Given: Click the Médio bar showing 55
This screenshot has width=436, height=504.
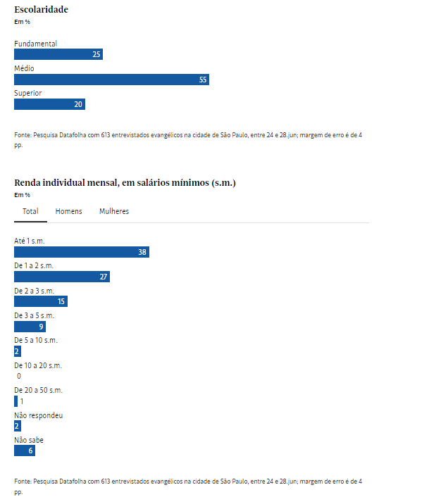Looking at the screenshot, I should click(x=111, y=80).
